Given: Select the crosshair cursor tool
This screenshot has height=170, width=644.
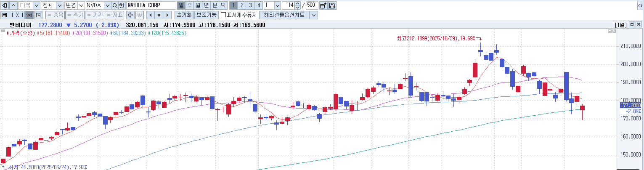Looking at the screenshot, I should (130, 15).
